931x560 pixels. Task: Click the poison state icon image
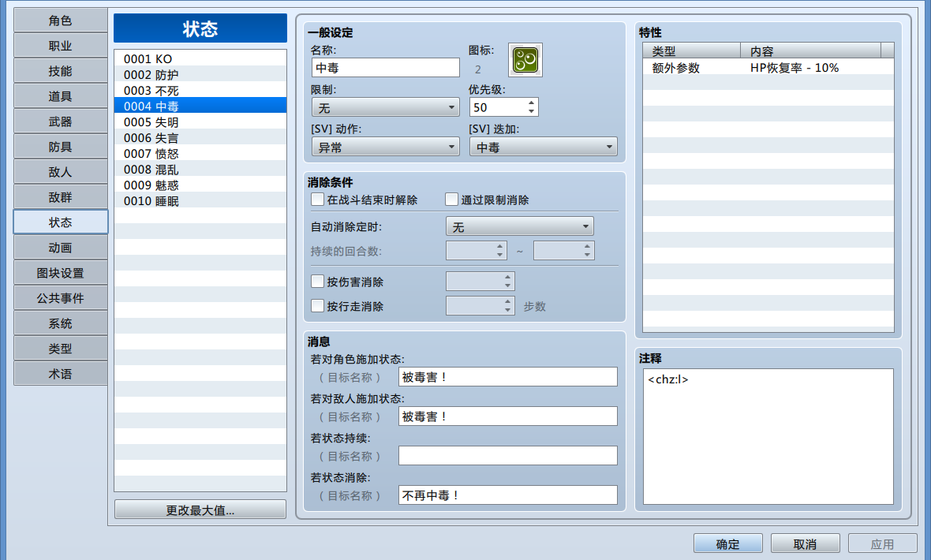click(x=525, y=60)
